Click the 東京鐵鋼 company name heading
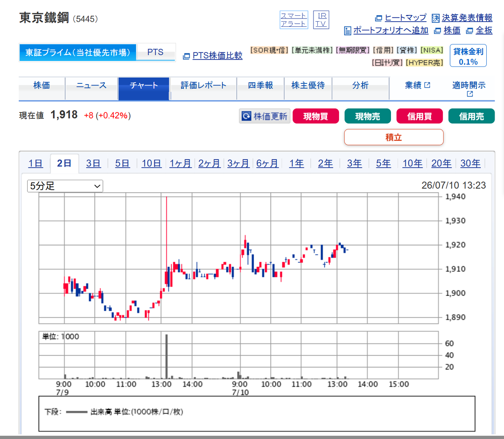Screen dimensions: 504x439 point(44,18)
